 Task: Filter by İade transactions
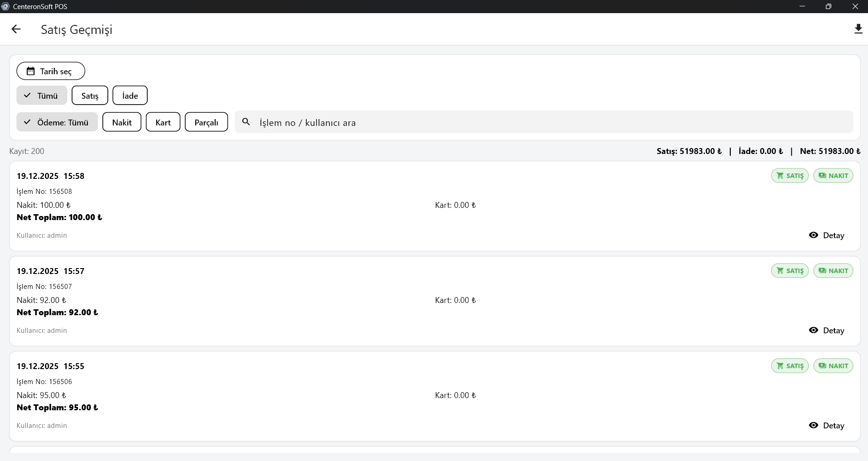[x=130, y=96]
